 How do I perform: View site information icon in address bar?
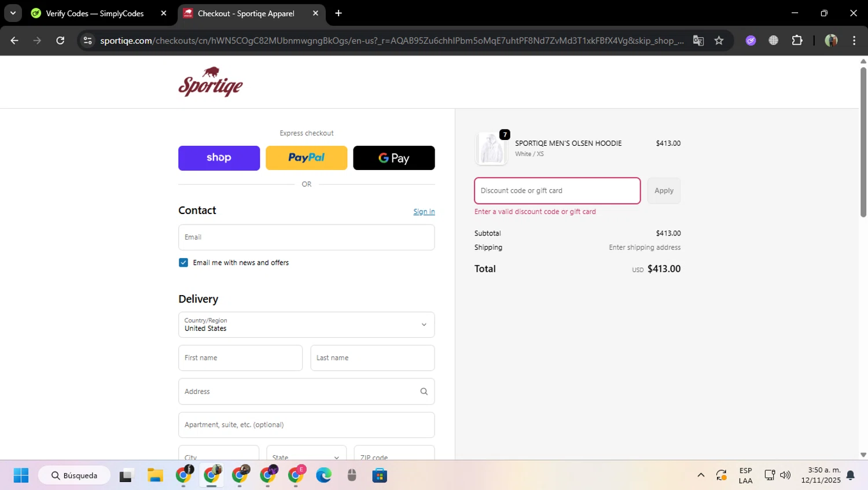[x=87, y=40]
